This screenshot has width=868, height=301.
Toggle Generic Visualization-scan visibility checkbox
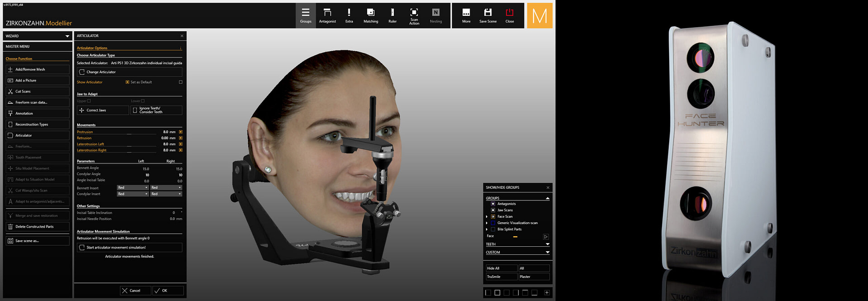[493, 223]
